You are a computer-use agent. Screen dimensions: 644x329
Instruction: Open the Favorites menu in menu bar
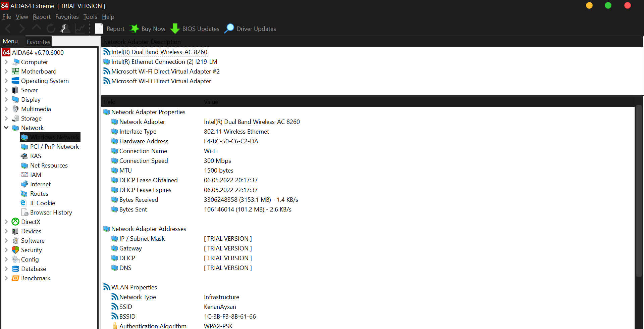coord(67,16)
